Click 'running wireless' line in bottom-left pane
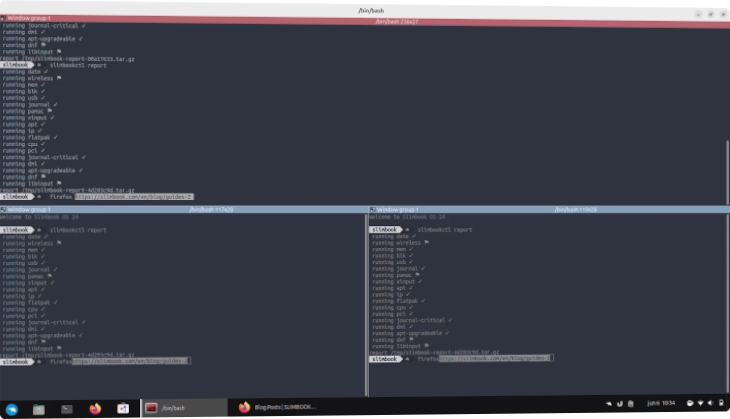The width and height of the screenshot is (730, 419). (x=32, y=243)
